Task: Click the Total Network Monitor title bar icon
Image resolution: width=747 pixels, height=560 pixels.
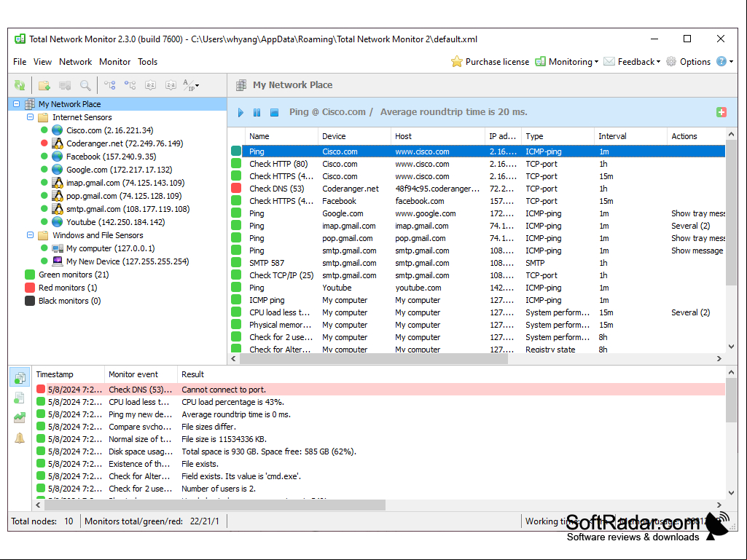Action: click(x=20, y=39)
